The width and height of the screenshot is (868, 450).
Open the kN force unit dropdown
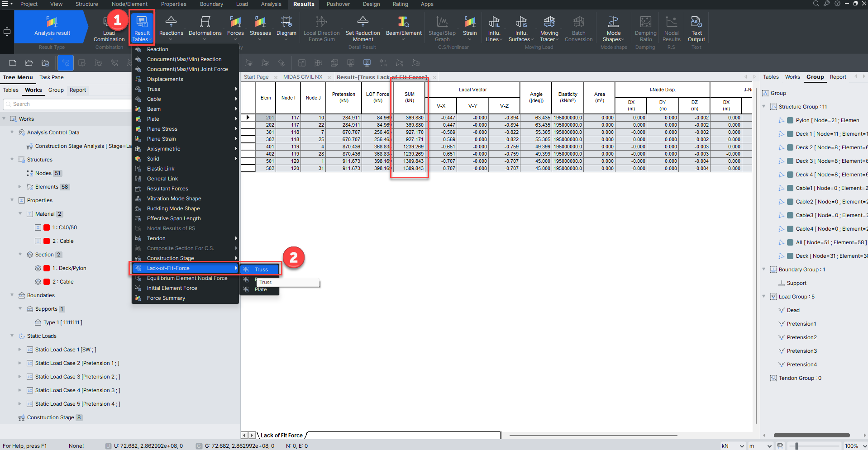coord(733,446)
